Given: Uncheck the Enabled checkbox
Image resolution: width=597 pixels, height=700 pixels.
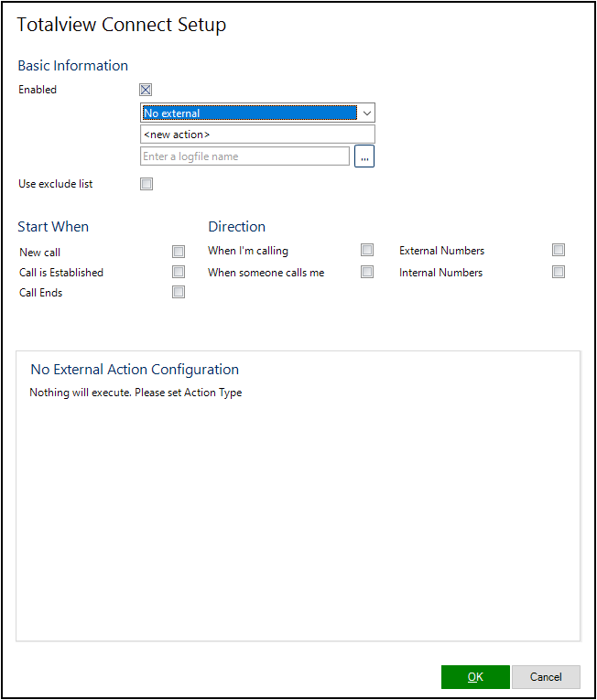Looking at the screenshot, I should (146, 90).
